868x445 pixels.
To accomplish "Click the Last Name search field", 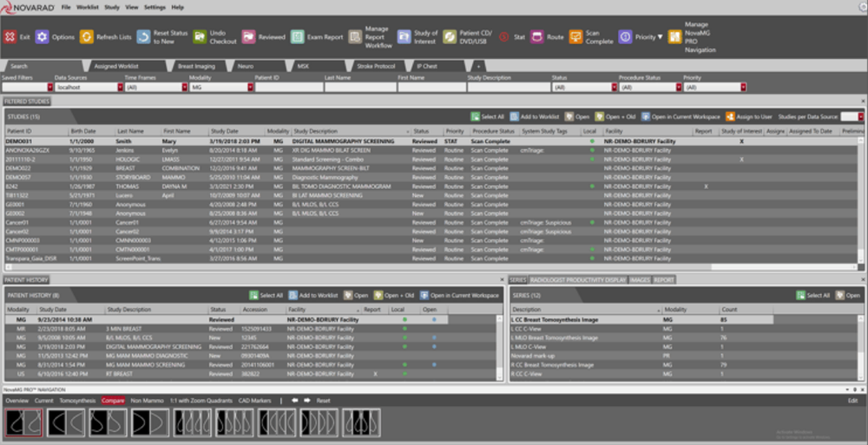I will pyautogui.click(x=358, y=88).
